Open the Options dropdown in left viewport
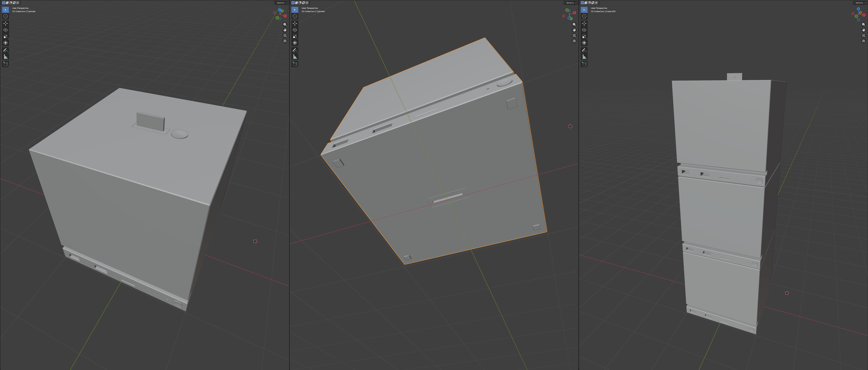The height and width of the screenshot is (370, 868). (281, 3)
